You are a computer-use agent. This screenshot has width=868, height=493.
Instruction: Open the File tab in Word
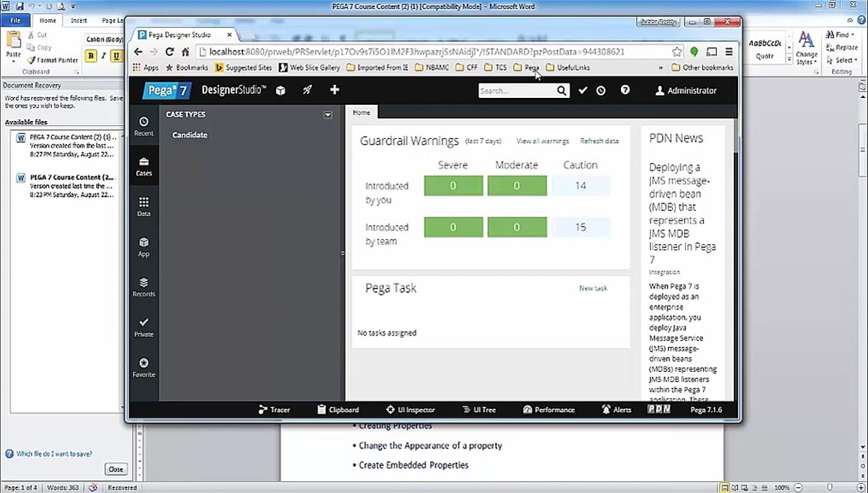point(15,21)
